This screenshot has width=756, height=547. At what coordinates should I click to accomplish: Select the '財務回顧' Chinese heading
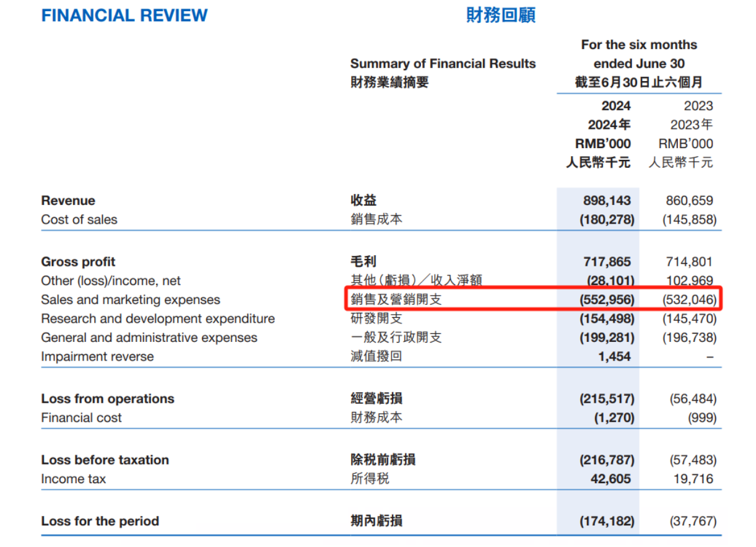(500, 15)
